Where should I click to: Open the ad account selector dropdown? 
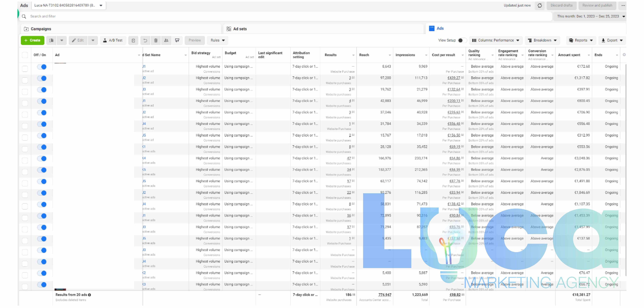point(69,6)
